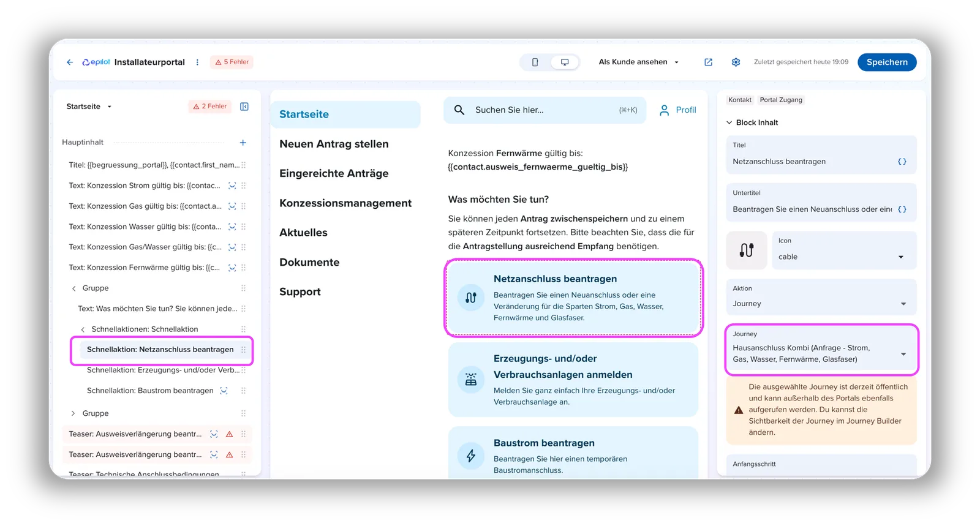
Task: Switch to desktop preview
Action: pyautogui.click(x=565, y=62)
